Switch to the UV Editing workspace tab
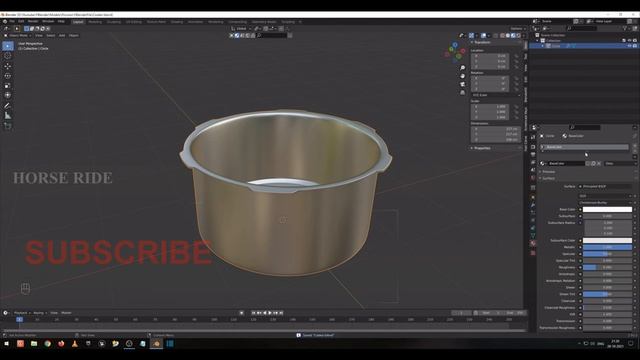The width and height of the screenshot is (640, 360). 134,22
